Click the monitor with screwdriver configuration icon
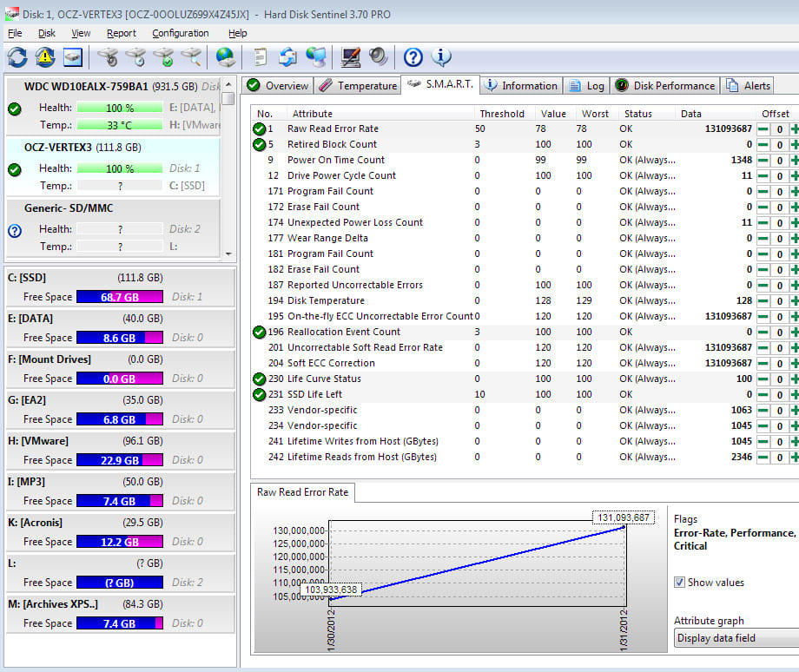Viewport: 799px width, 672px height. click(351, 57)
